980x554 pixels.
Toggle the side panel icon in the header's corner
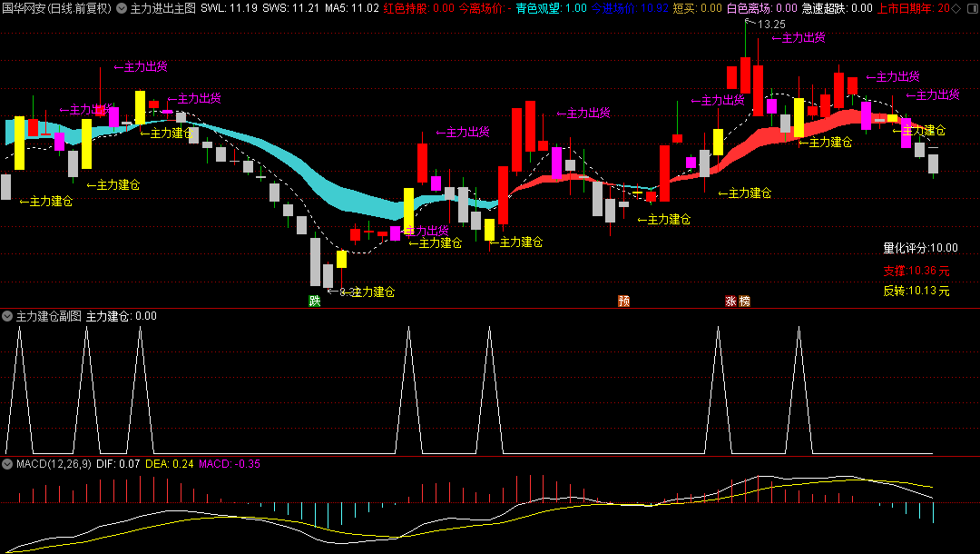pyautogui.click(x=972, y=9)
